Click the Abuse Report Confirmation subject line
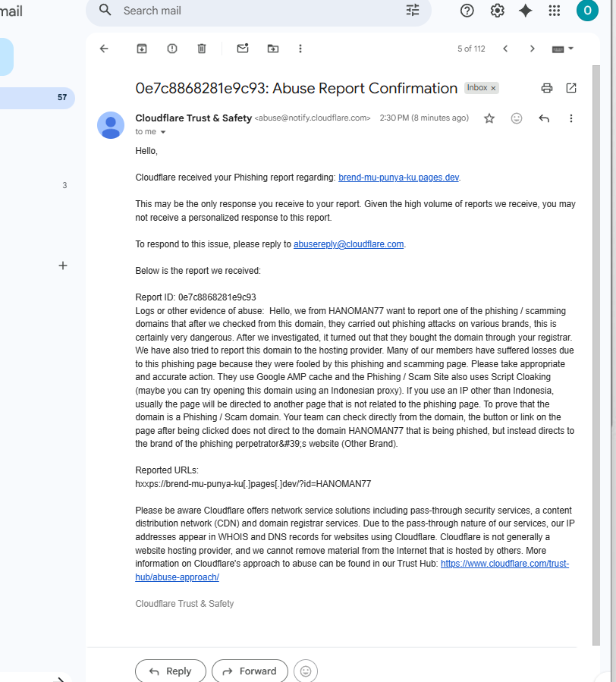The image size is (616, 682). pos(297,88)
